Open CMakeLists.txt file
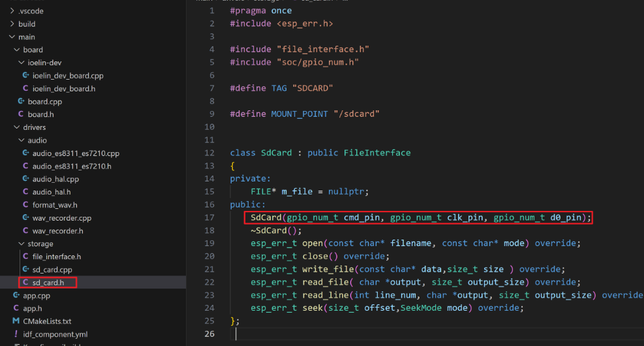This screenshot has height=346, width=644. [x=47, y=321]
